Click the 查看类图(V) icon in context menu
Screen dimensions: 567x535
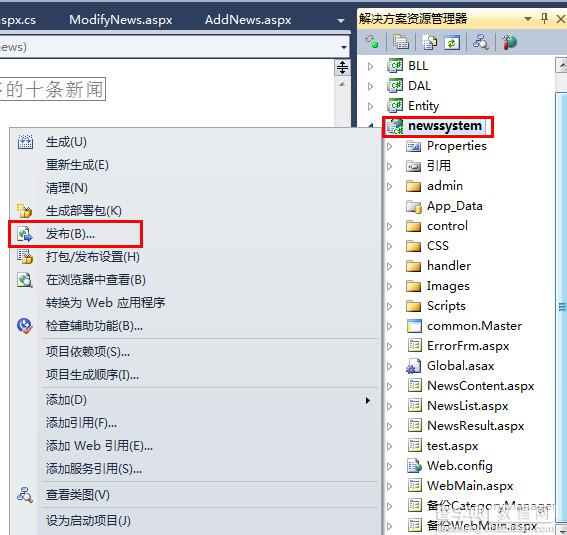click(x=25, y=495)
